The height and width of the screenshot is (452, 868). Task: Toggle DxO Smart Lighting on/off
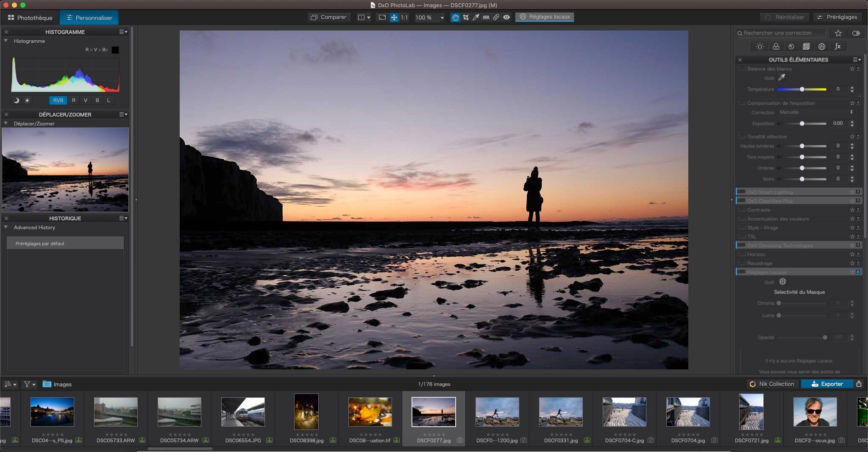(x=742, y=192)
